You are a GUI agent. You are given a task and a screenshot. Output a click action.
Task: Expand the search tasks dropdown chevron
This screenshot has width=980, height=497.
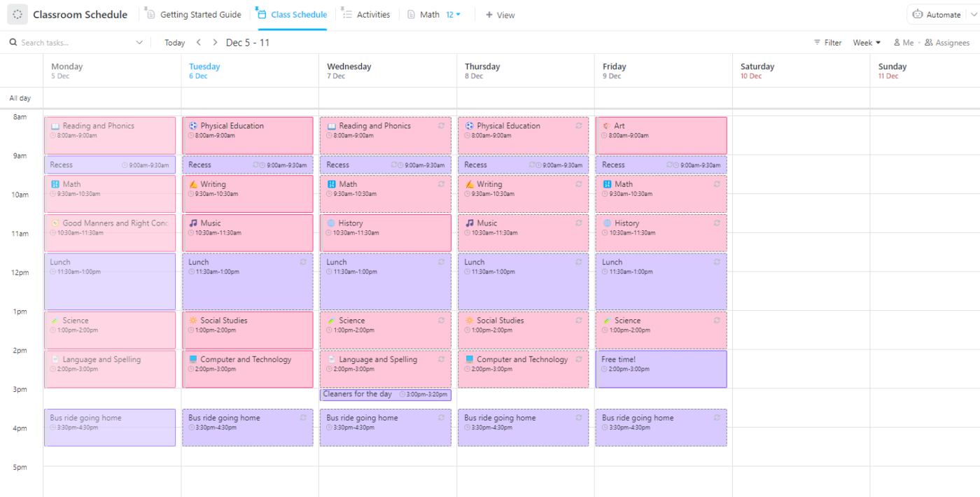coord(139,43)
